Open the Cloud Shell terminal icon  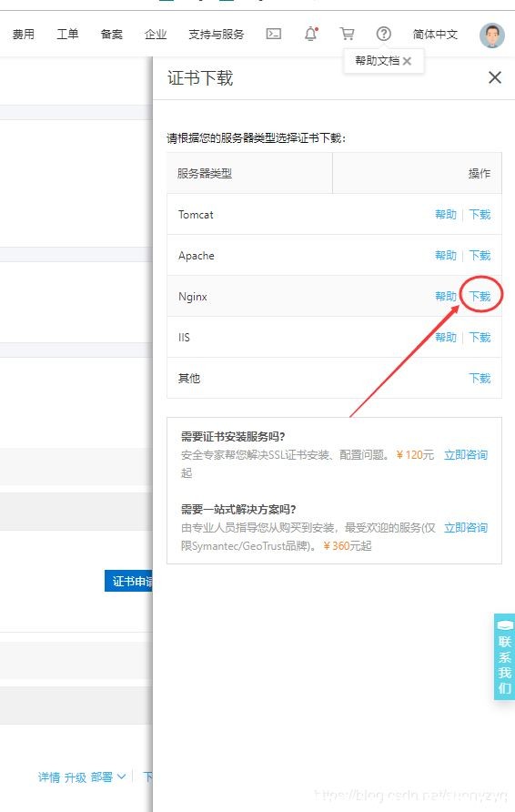[x=273, y=35]
